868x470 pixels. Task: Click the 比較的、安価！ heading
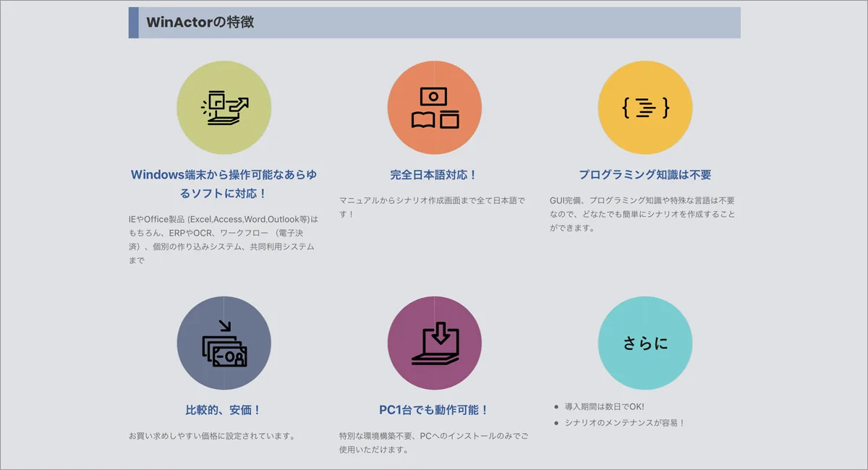pos(224,410)
